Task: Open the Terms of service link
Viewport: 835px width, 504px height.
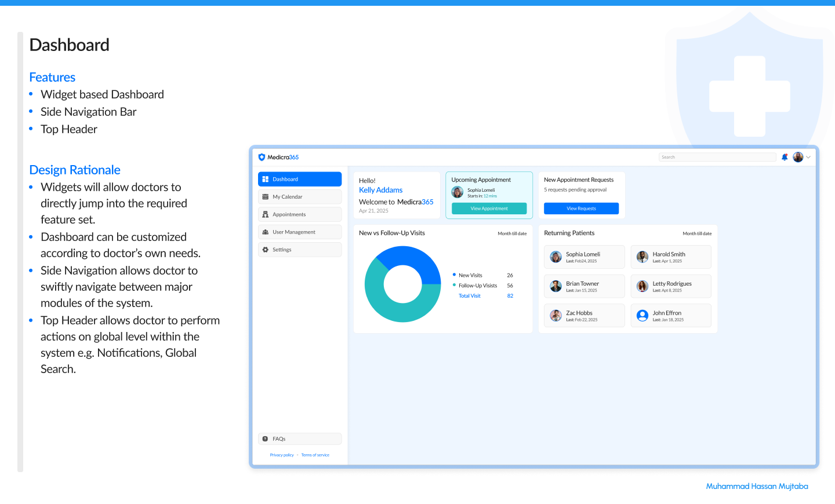Action: coord(315,455)
